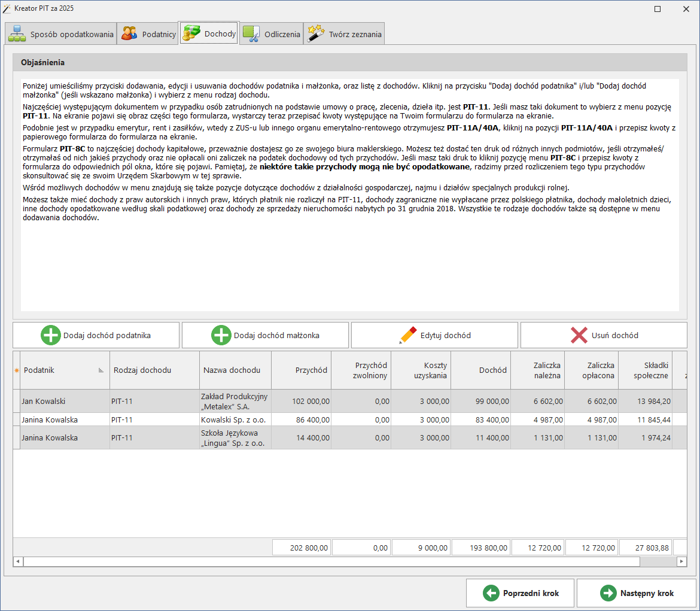This screenshot has height=611, width=700.
Task: Click the Dochody money stack icon
Action: coord(191,34)
